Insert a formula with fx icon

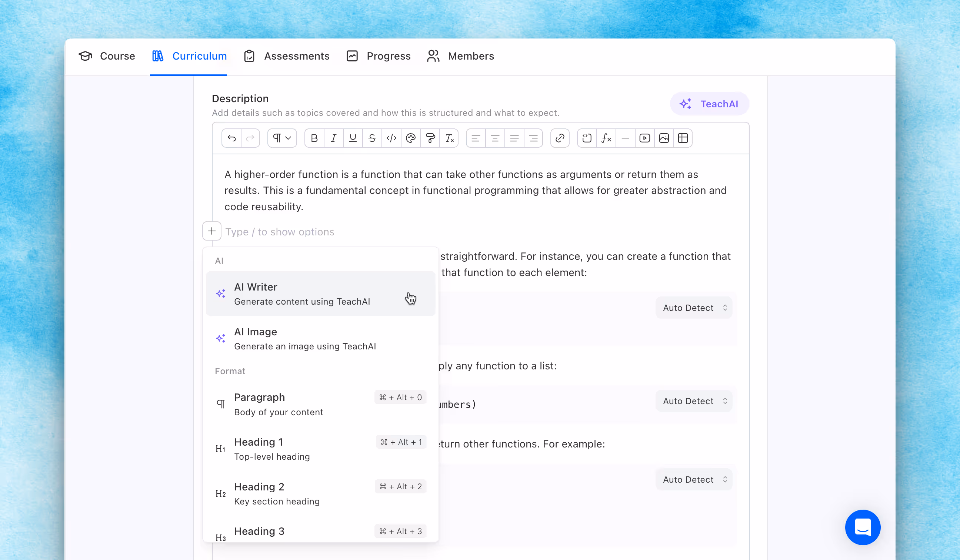(x=606, y=138)
